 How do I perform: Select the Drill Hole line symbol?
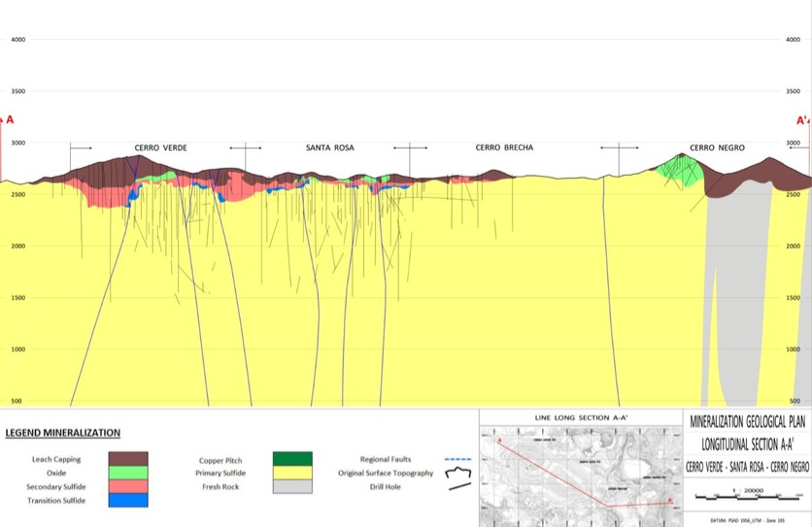tap(457, 486)
